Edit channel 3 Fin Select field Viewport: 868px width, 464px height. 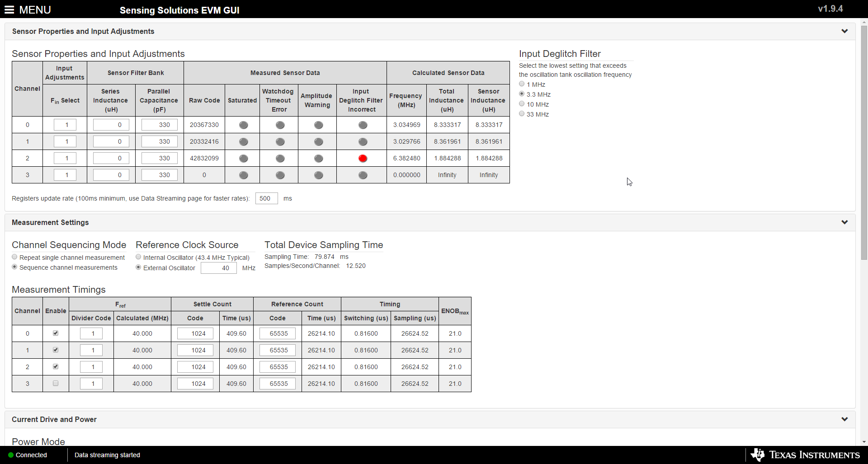tap(65, 175)
